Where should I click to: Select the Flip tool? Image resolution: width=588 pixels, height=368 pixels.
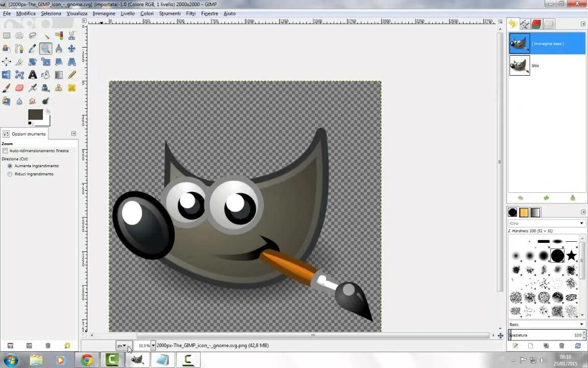6,75
